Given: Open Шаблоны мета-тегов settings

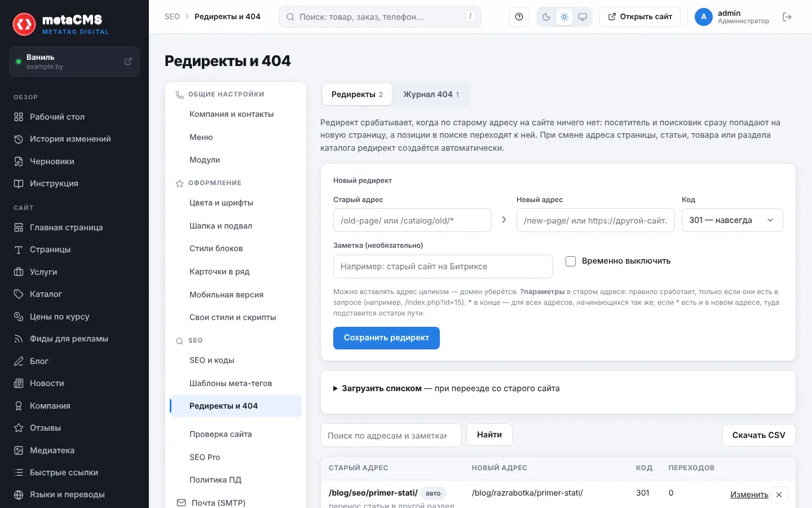Looking at the screenshot, I should coord(236,383).
